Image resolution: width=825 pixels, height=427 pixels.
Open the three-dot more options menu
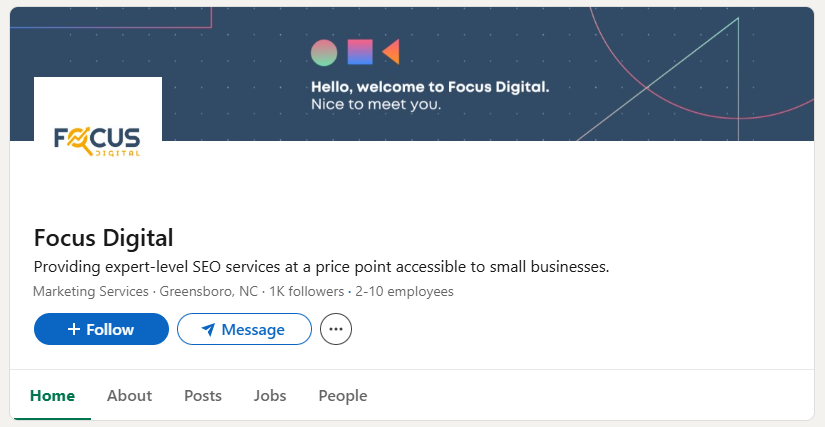pos(336,329)
